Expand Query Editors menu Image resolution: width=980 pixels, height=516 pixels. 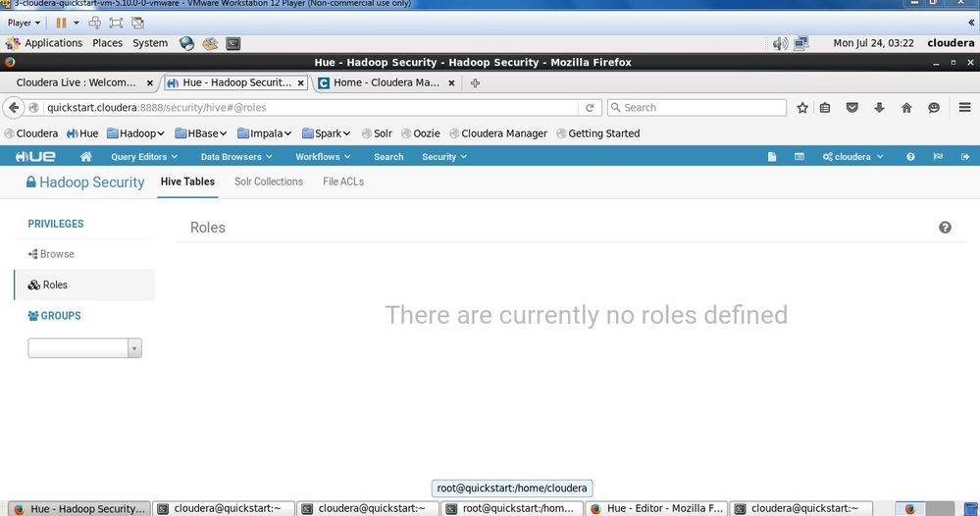pyautogui.click(x=144, y=157)
